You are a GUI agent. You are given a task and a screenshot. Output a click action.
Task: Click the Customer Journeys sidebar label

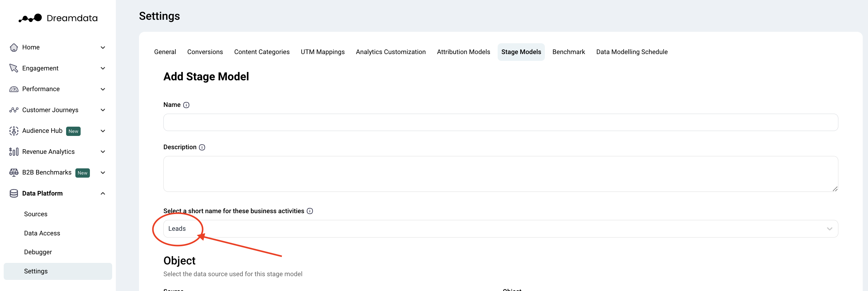click(x=50, y=110)
